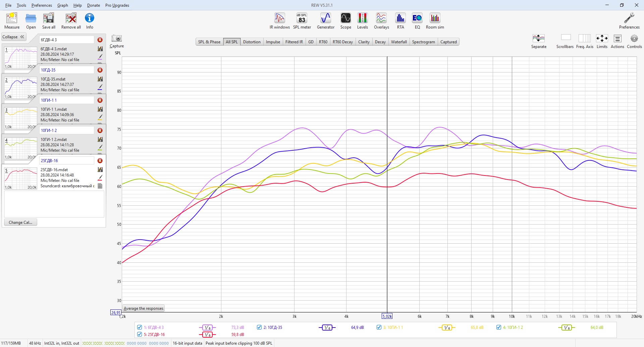Toggle the Freq. Axis scale
Image resolution: width=644 pixels, height=347 pixels.
[x=585, y=41]
